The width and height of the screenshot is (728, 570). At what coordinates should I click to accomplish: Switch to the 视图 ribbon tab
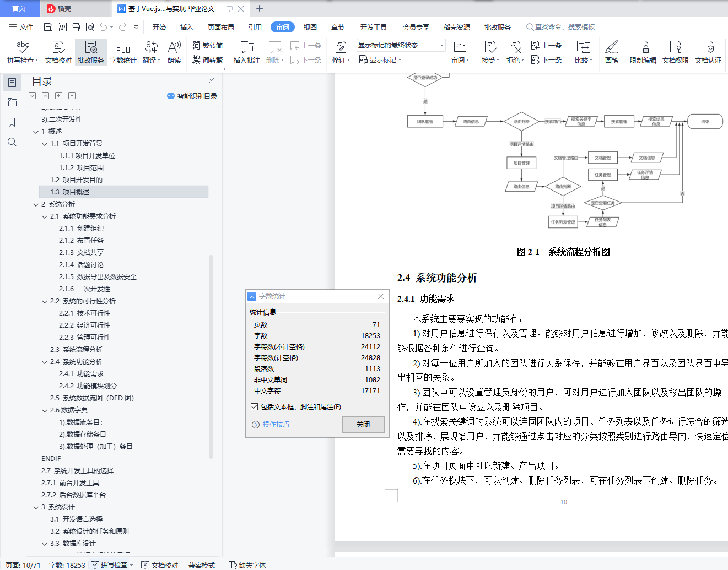(310, 27)
